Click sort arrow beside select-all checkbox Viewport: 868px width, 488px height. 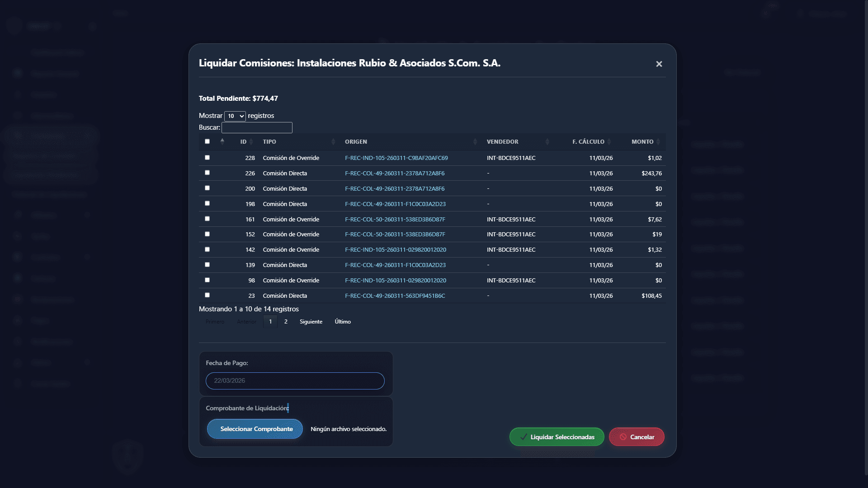[222, 141]
